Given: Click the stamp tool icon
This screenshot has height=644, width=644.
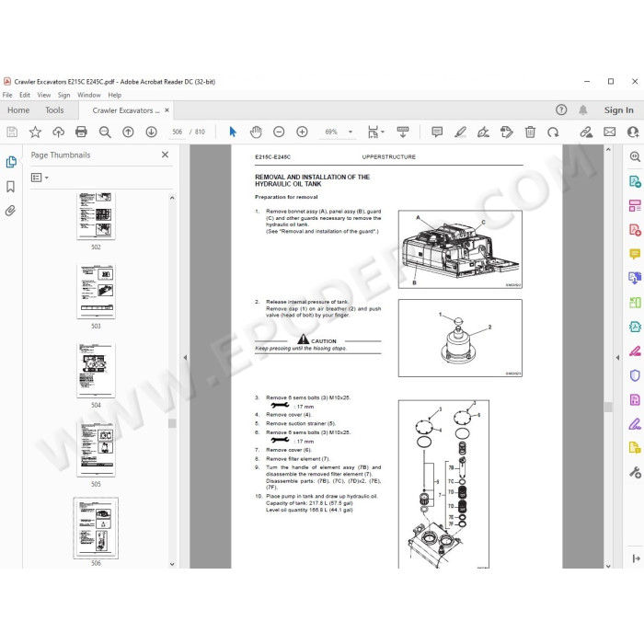Looking at the screenshot, I should pos(506,132).
